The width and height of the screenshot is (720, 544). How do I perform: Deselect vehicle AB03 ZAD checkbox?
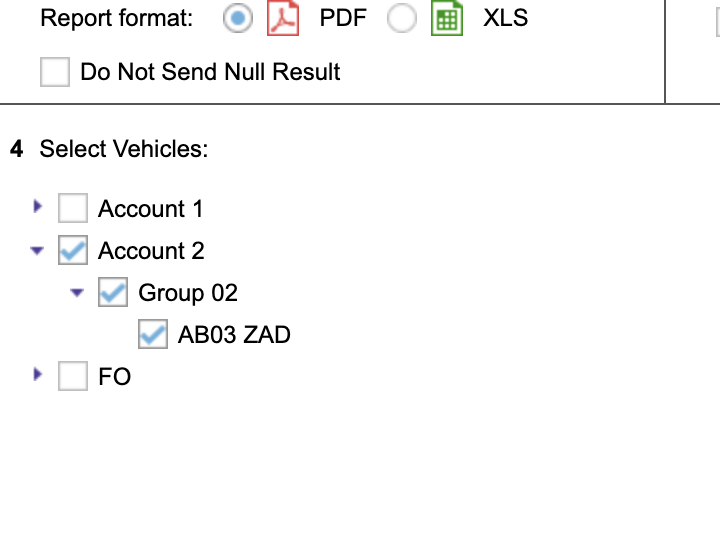point(153,334)
